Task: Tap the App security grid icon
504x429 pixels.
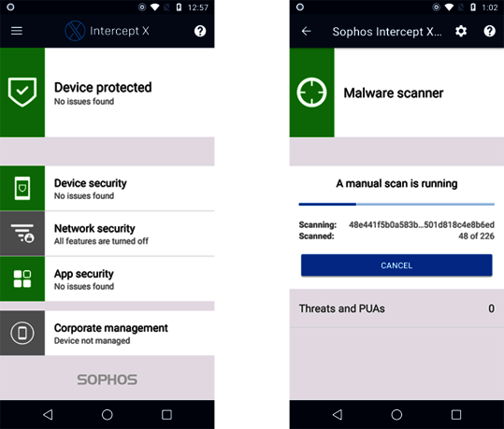Action: pyautogui.click(x=22, y=279)
